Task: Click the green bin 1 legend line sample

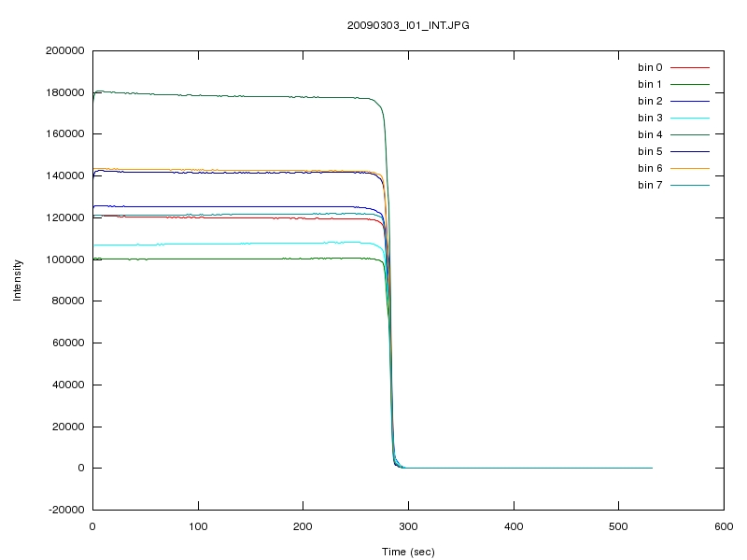Action: (690, 84)
